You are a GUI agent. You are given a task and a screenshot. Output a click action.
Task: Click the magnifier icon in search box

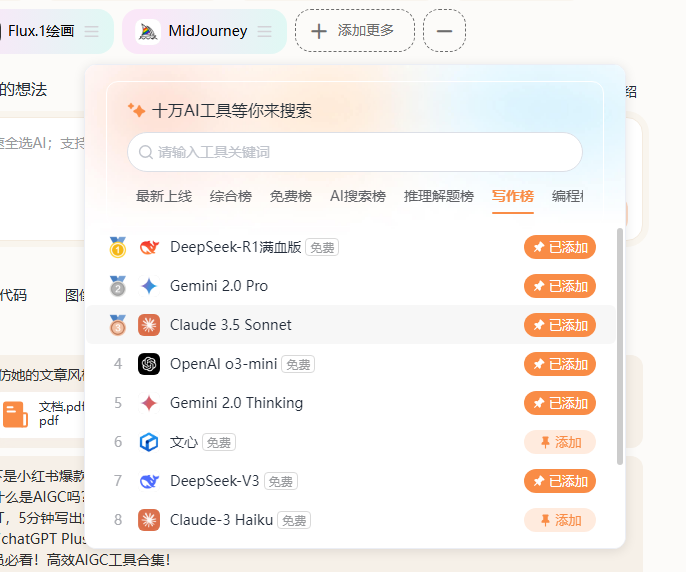tap(145, 152)
